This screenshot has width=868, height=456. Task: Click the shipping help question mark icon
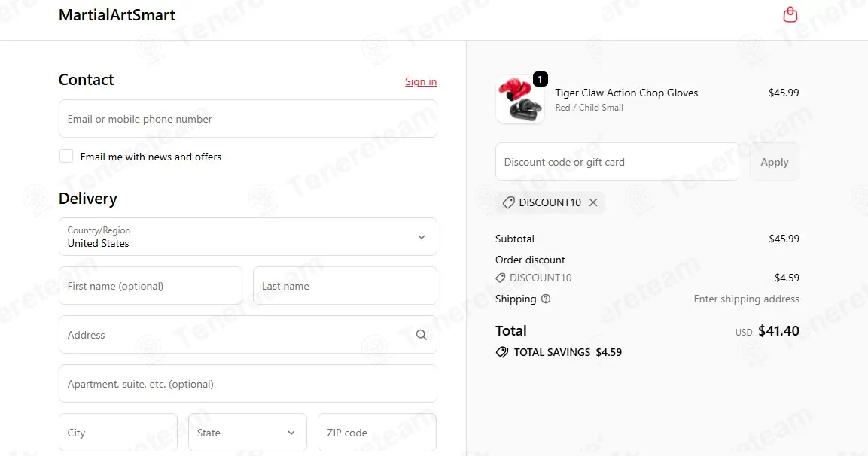pos(546,299)
